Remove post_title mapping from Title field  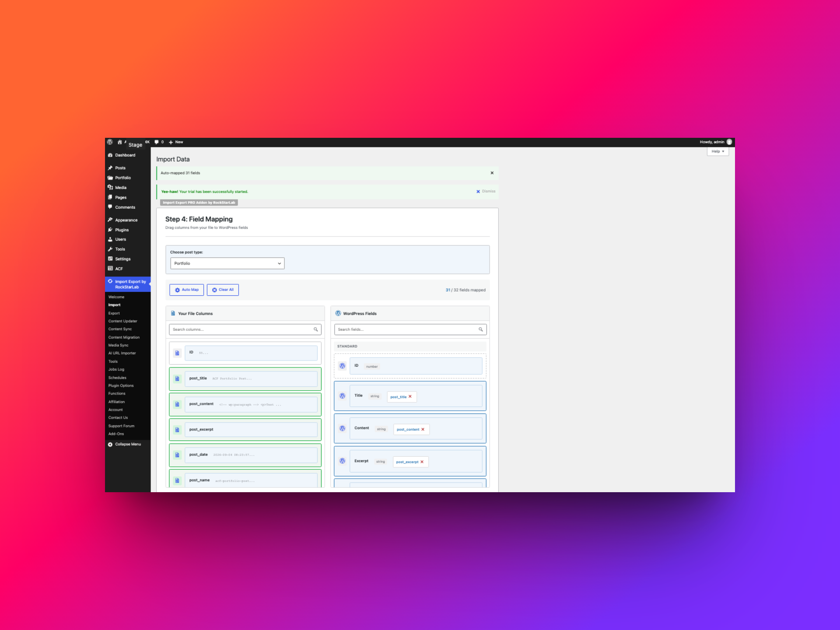410,397
